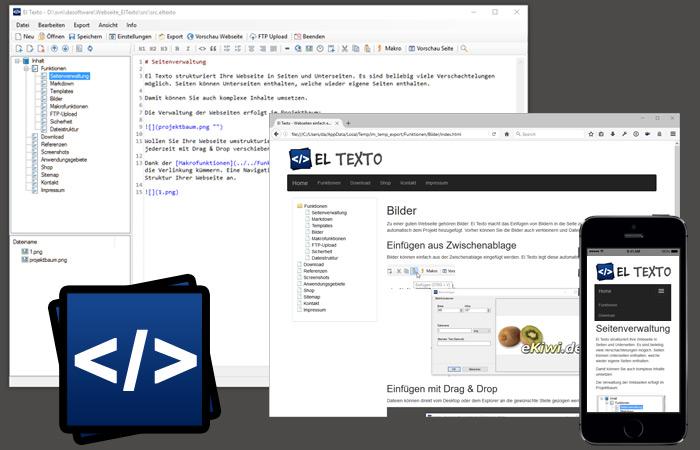Save project with Speichern button
Image resolution: width=700 pixels, height=450 pixels.
click(x=85, y=37)
